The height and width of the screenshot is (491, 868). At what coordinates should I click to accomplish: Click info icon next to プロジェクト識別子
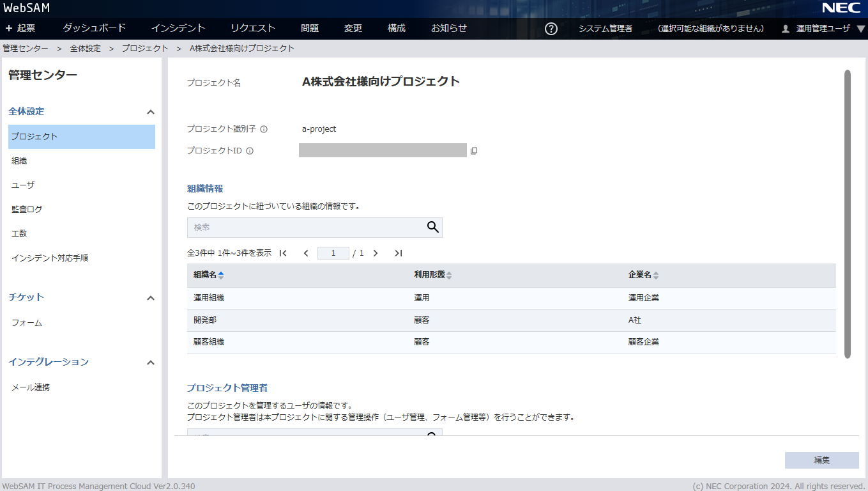[264, 129]
